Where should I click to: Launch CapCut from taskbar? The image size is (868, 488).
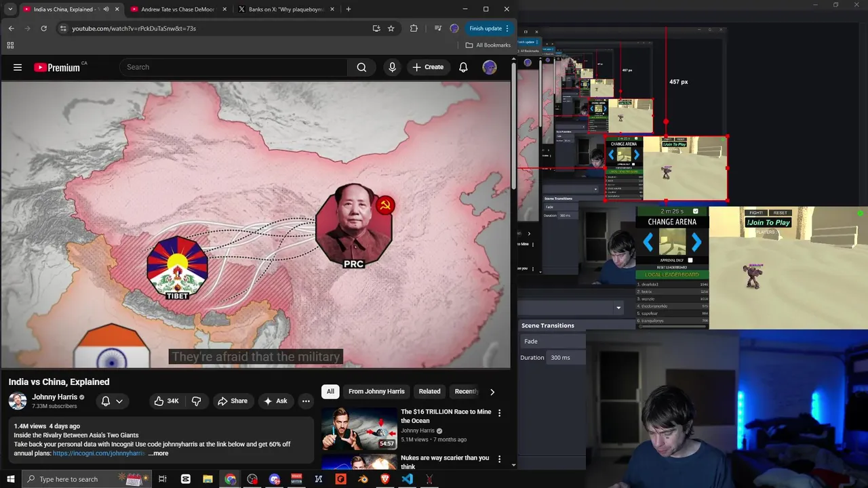tap(186, 479)
